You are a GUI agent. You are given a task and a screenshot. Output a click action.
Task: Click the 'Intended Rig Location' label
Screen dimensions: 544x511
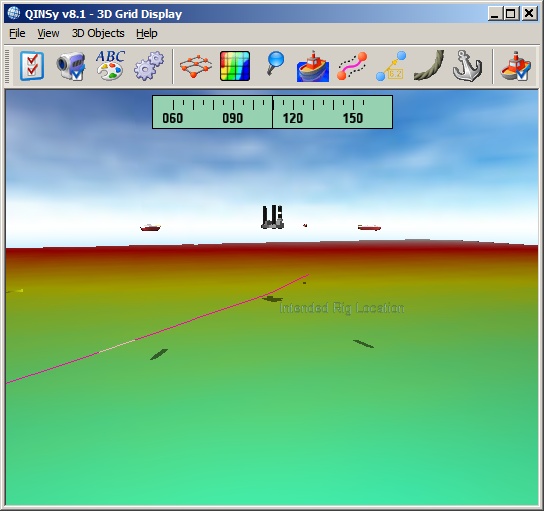pos(342,308)
